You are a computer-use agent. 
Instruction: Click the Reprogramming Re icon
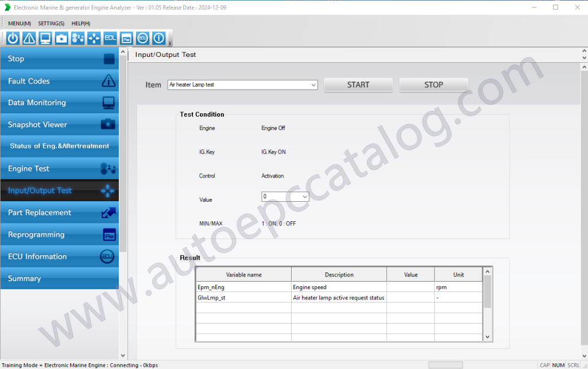[x=110, y=235]
